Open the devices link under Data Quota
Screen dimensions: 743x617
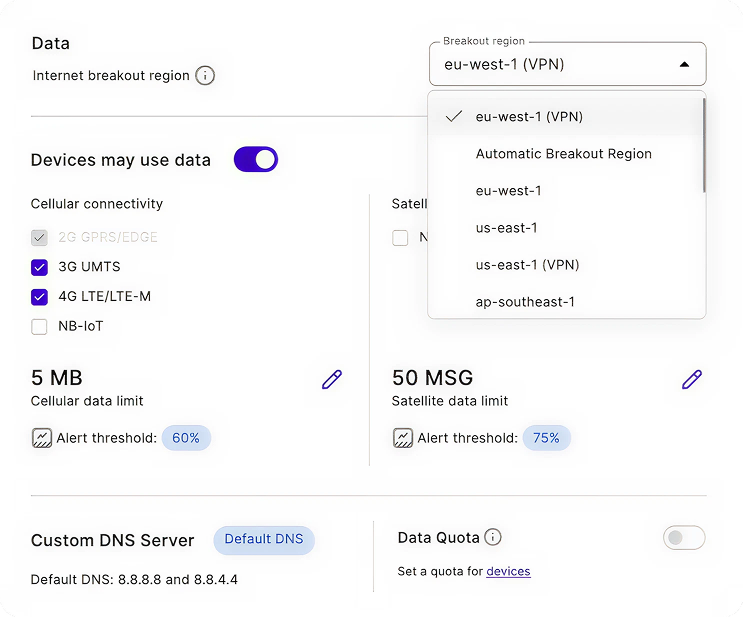pyautogui.click(x=508, y=572)
